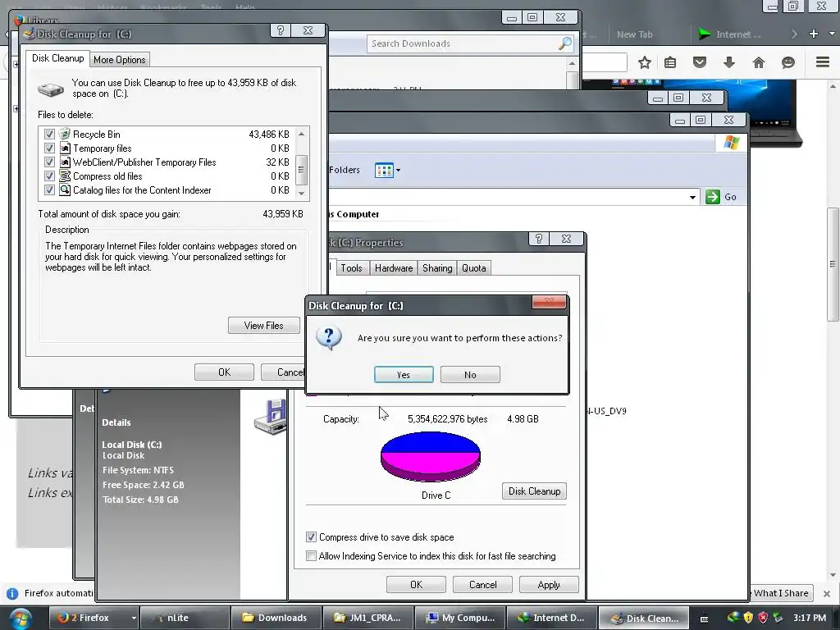Toggle the Recycle Bin checkbox
This screenshot has width=840, height=630.
pos(49,135)
